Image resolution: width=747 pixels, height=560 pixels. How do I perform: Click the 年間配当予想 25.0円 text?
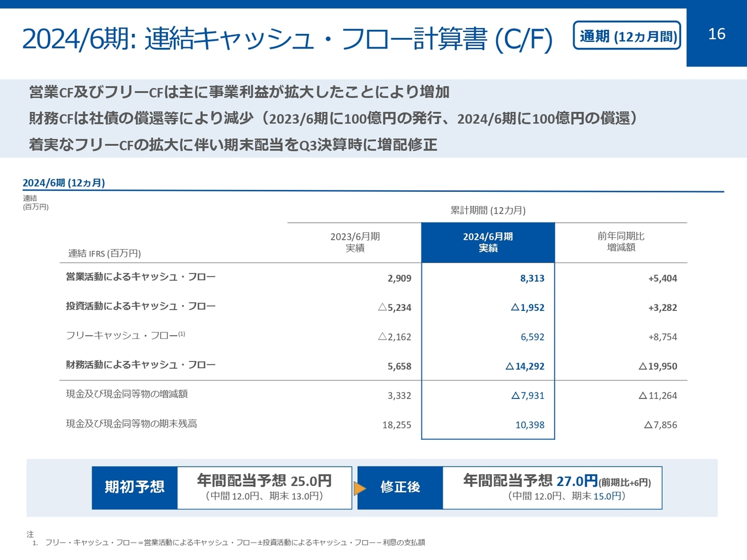(264, 481)
